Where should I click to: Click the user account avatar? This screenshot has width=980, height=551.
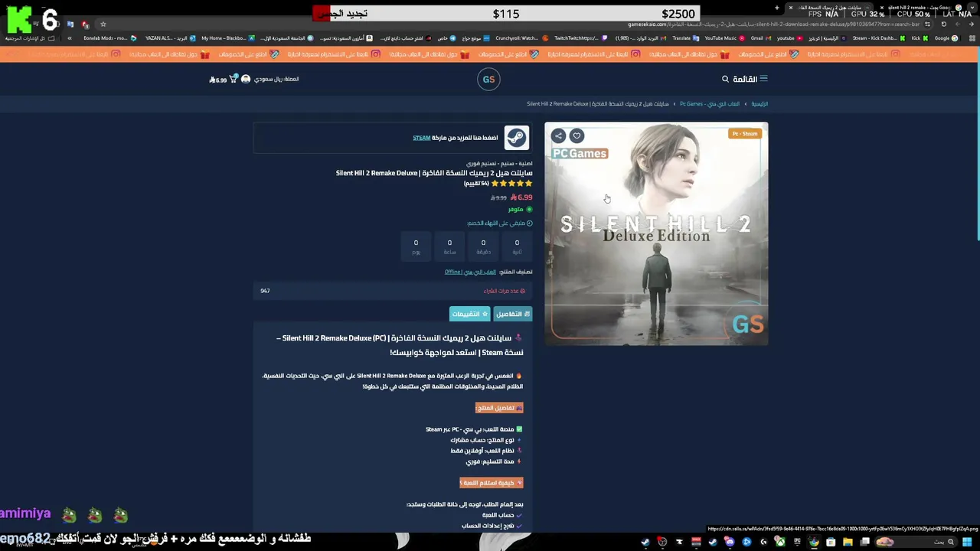246,79
